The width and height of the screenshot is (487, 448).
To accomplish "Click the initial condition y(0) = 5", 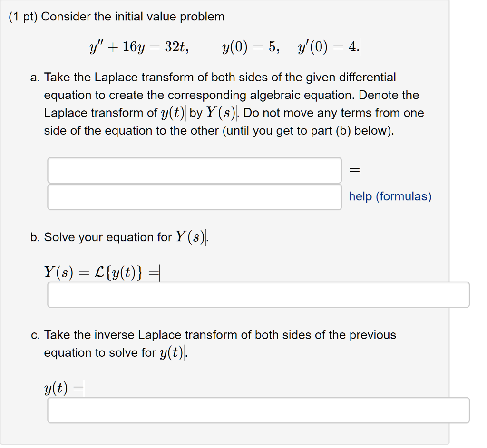I will 243,47.
